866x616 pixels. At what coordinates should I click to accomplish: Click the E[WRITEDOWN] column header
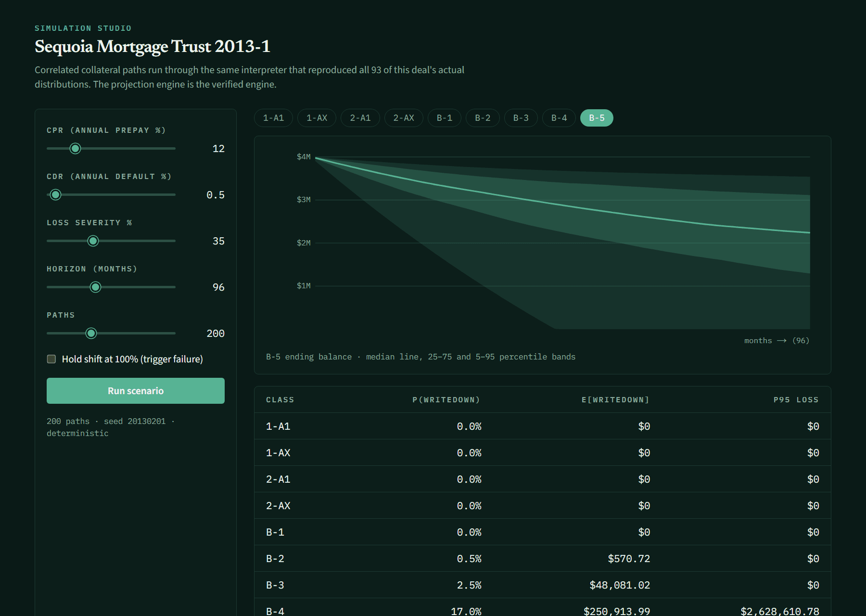616,400
